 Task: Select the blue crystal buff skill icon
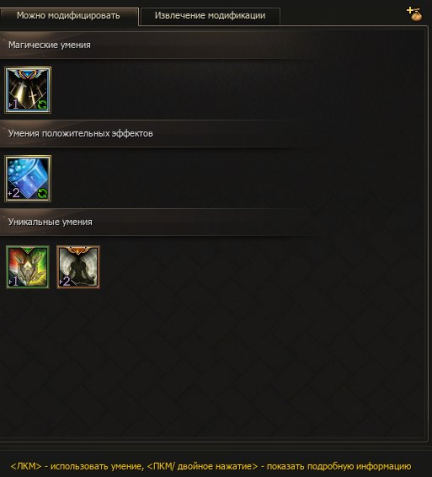tap(28, 178)
